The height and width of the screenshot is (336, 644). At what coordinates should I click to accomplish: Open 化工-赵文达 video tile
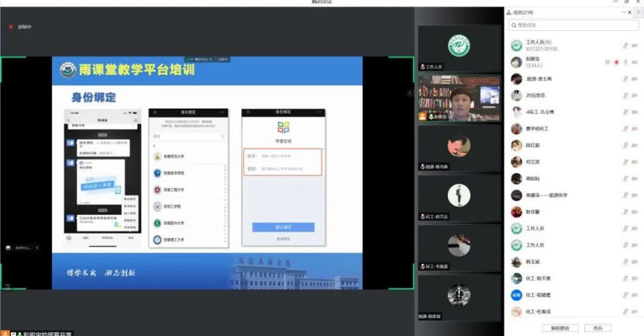click(460, 198)
